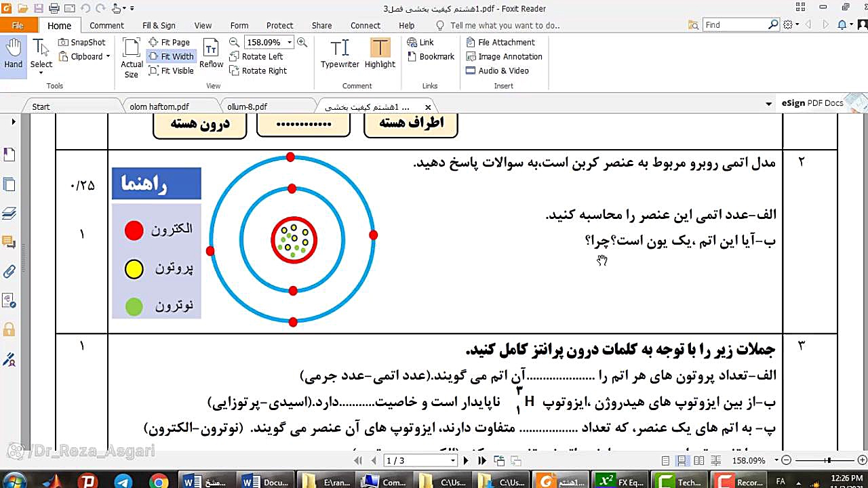Image resolution: width=868 pixels, height=488 pixels.
Task: Open the Comment ribbon tab
Action: click(106, 25)
